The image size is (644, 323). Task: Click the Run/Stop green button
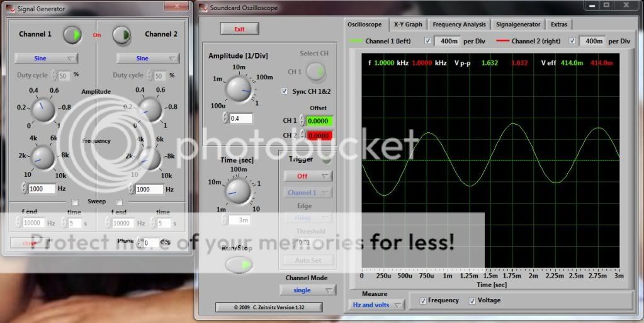pyautogui.click(x=237, y=265)
